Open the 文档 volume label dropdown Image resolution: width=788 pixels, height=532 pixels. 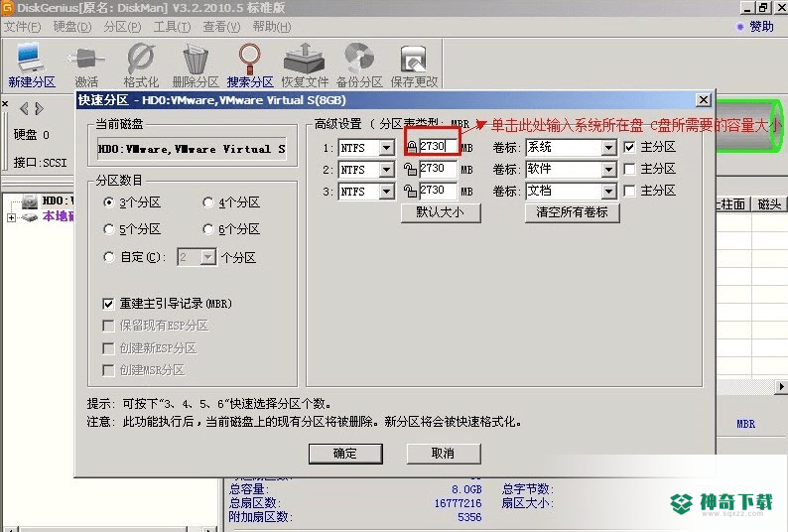point(608,192)
